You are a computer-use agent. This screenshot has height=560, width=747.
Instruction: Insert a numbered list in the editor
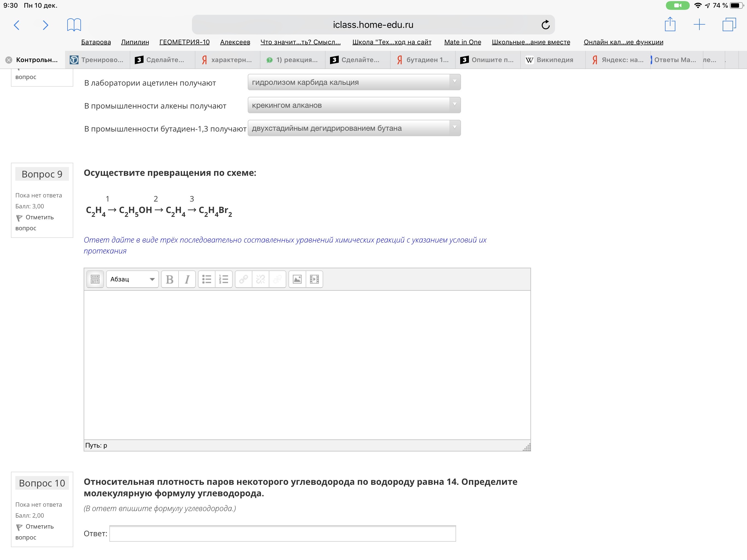224,279
